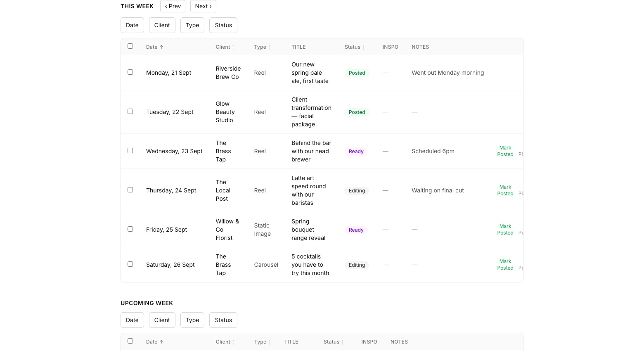Sort This Week table by Status column

click(x=355, y=47)
